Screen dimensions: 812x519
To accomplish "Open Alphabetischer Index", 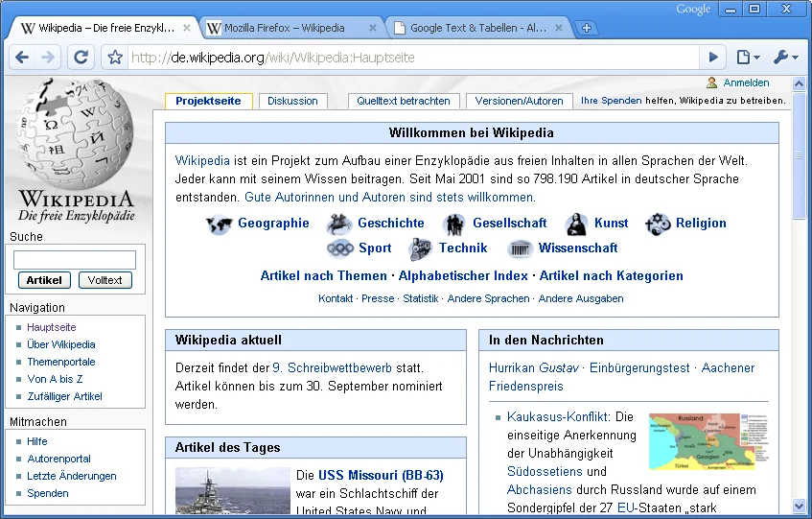I will [x=463, y=275].
